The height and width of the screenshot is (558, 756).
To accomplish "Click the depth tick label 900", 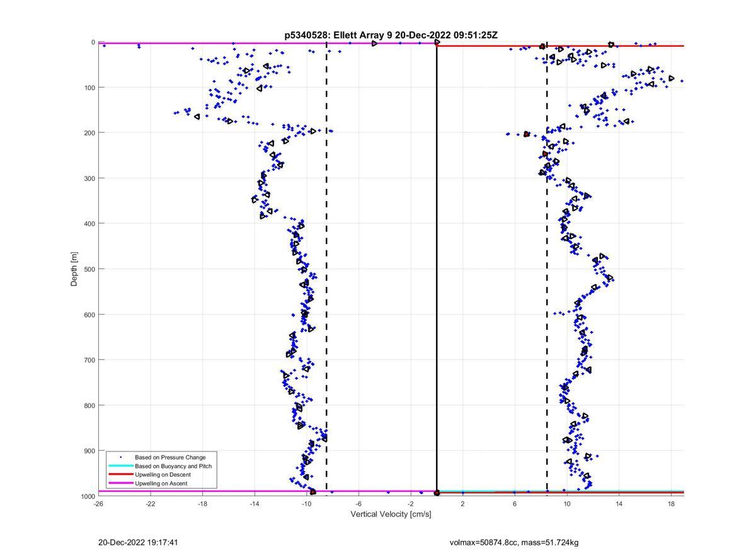I will 89,450.
